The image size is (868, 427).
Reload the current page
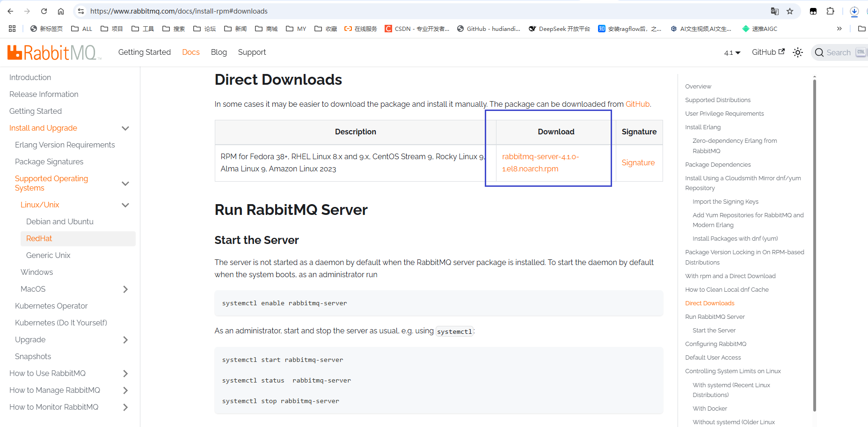tap(44, 11)
